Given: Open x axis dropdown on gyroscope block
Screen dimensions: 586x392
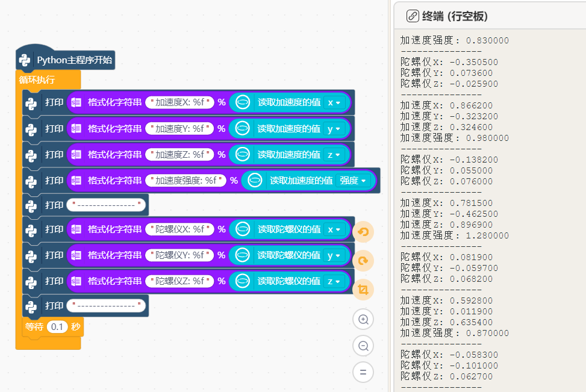Looking at the screenshot, I should [334, 229].
